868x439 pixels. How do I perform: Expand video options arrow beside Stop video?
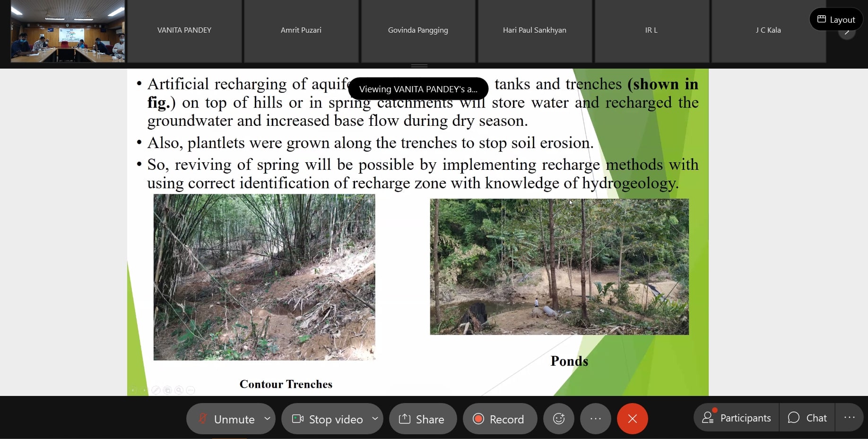click(375, 419)
